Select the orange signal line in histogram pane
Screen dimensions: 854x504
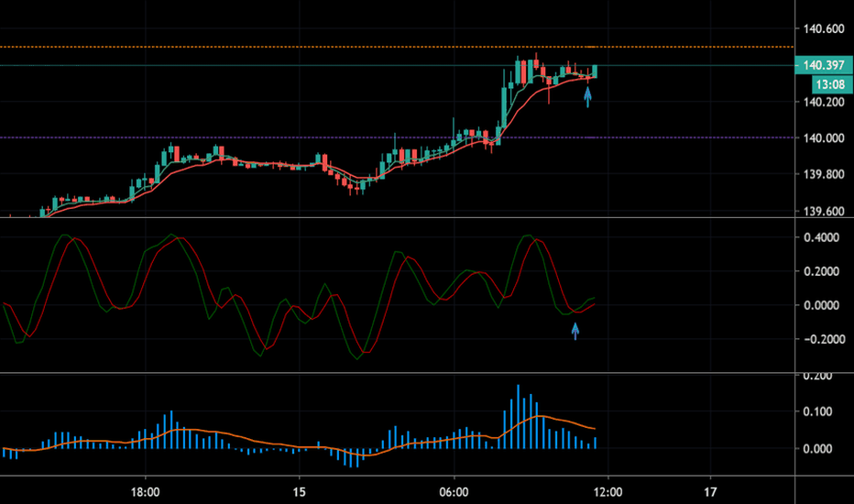tap(568, 422)
